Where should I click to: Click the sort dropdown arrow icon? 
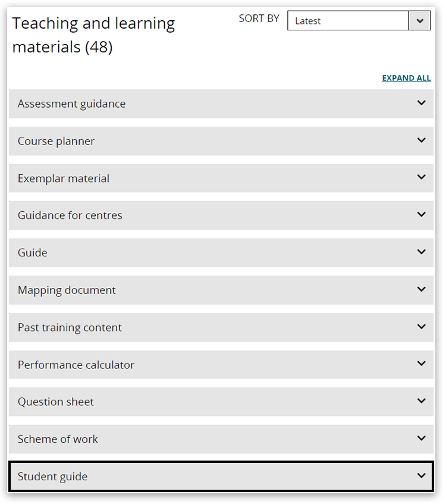coord(420,20)
